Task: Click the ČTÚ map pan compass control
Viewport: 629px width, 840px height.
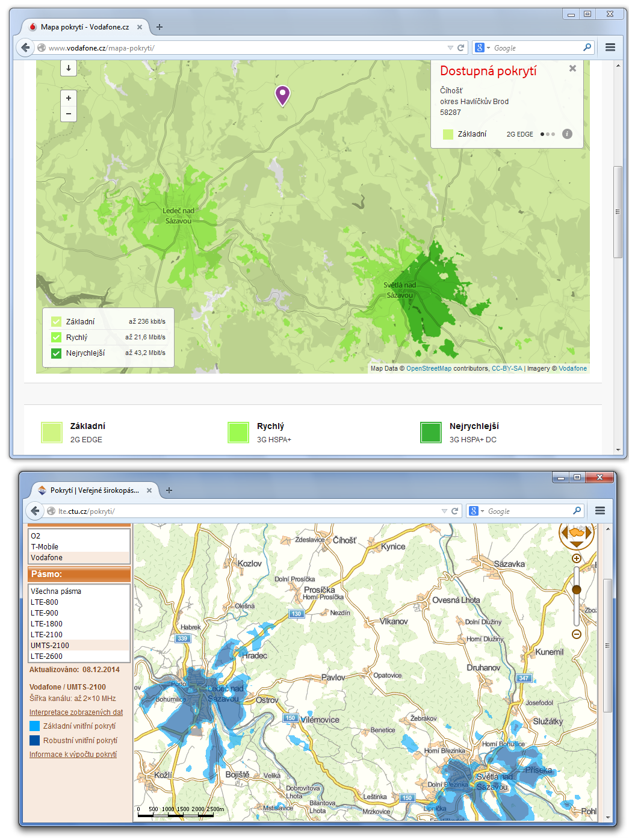Action: (577, 534)
